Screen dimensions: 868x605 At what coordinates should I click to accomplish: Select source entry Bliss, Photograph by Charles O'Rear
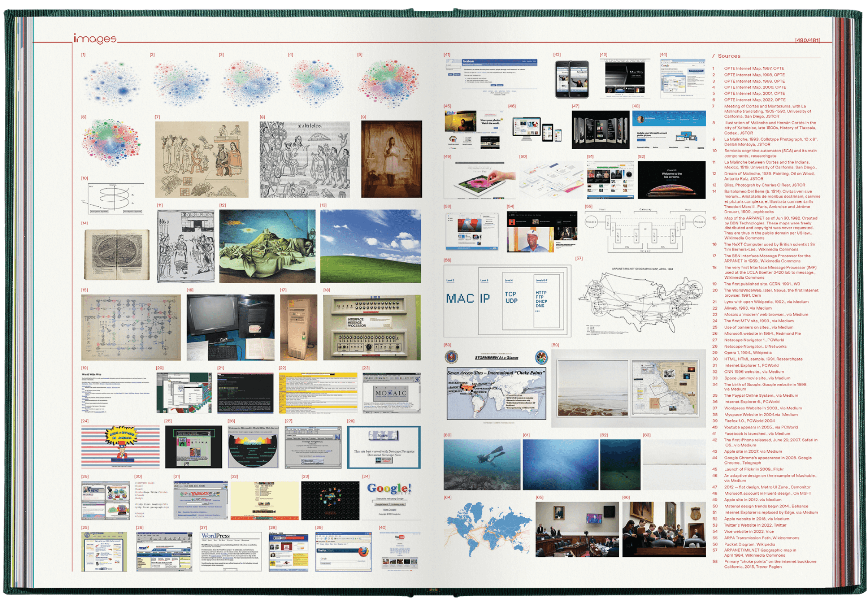point(764,185)
